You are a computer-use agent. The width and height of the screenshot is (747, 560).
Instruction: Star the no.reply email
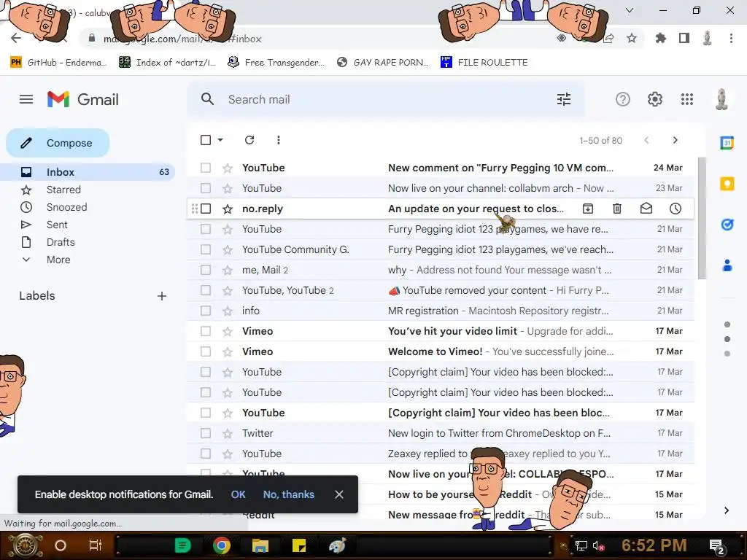coord(228,209)
